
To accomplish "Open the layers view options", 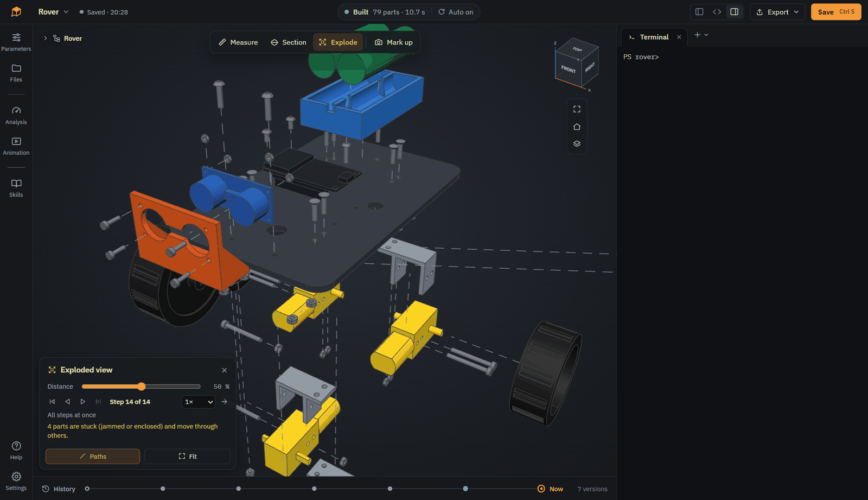I will coord(577,144).
